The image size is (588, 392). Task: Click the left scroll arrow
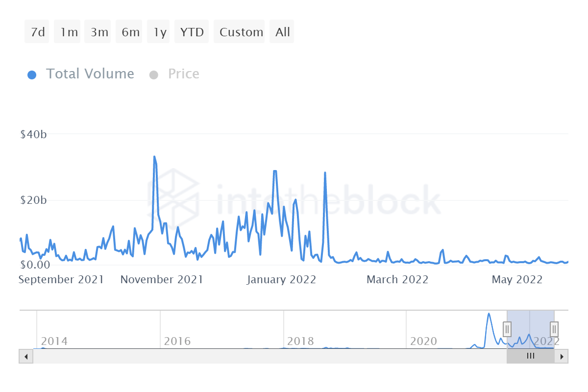click(25, 356)
